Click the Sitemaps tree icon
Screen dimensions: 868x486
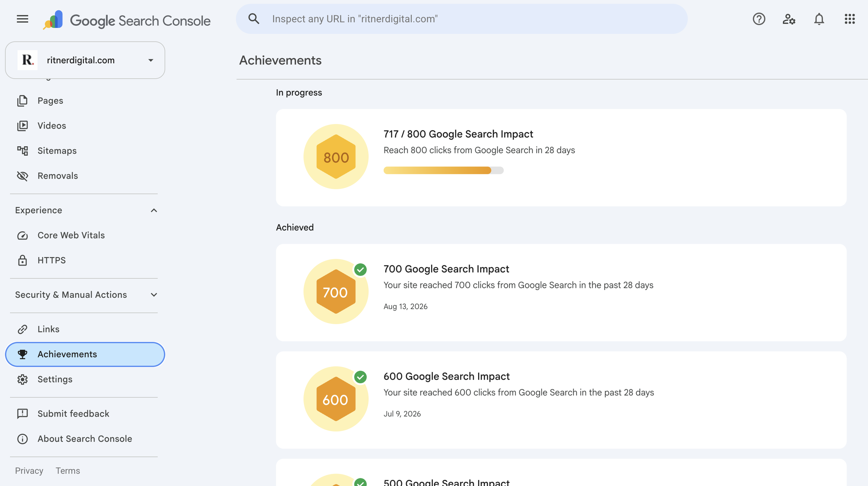[23, 150]
